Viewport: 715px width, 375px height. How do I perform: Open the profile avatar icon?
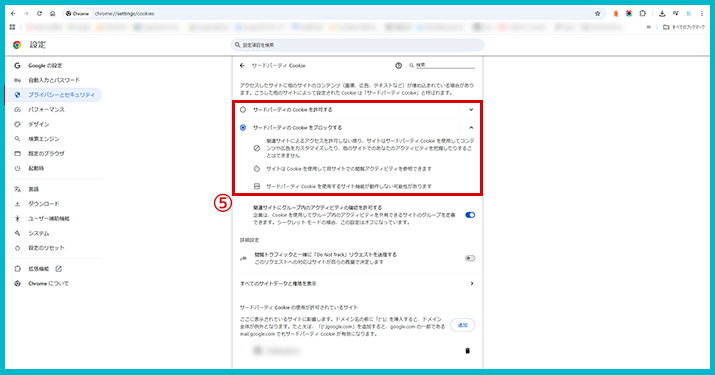coord(689,14)
